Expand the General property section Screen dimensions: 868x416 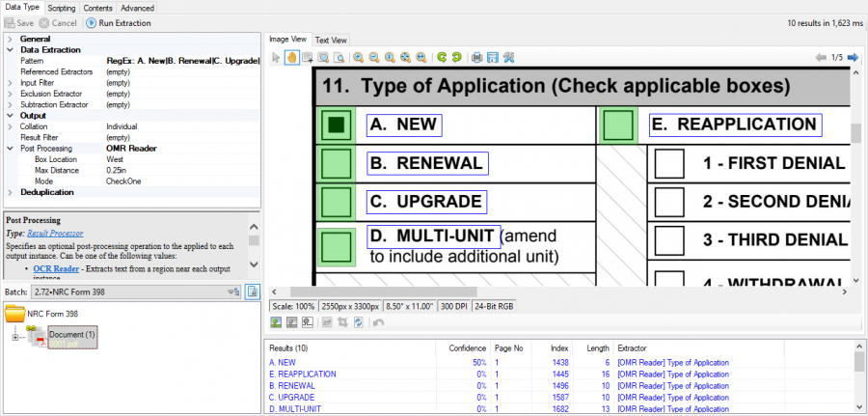(10, 39)
